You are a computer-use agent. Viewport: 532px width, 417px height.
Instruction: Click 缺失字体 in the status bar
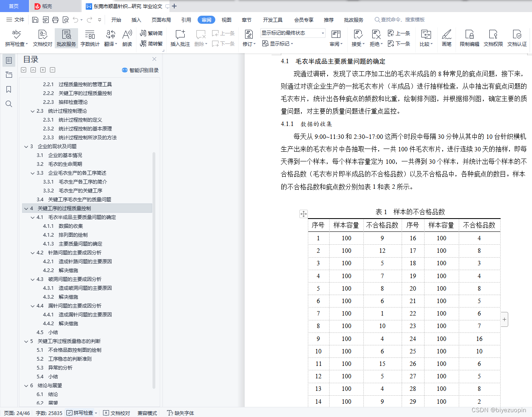click(x=181, y=413)
